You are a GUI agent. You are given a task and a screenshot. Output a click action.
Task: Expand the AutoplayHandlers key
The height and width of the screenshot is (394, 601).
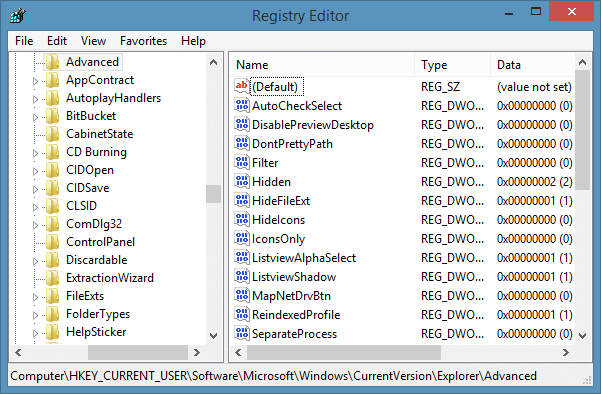pyautogui.click(x=35, y=99)
